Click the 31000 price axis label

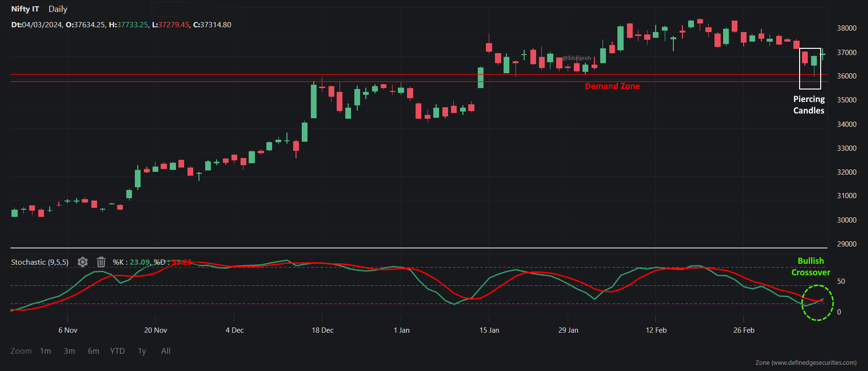coord(846,196)
